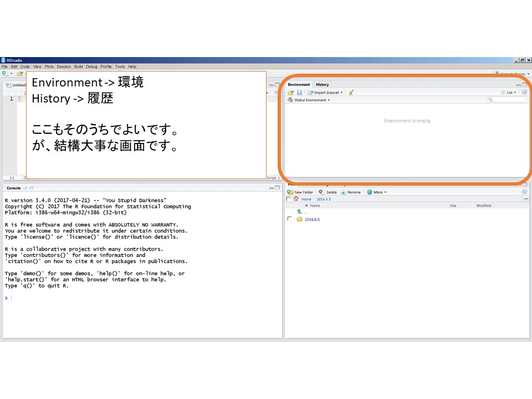Click the load workspace icon in Environment

point(290,93)
